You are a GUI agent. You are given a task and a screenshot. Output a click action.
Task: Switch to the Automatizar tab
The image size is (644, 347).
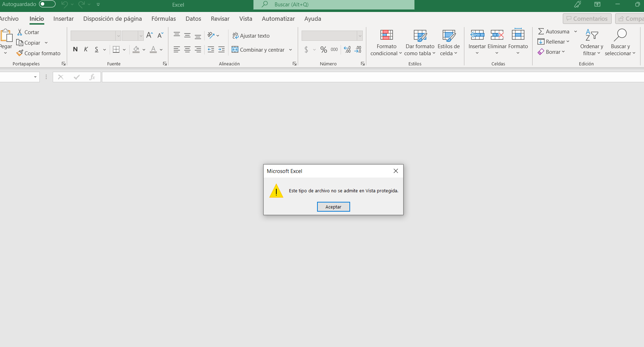click(278, 19)
